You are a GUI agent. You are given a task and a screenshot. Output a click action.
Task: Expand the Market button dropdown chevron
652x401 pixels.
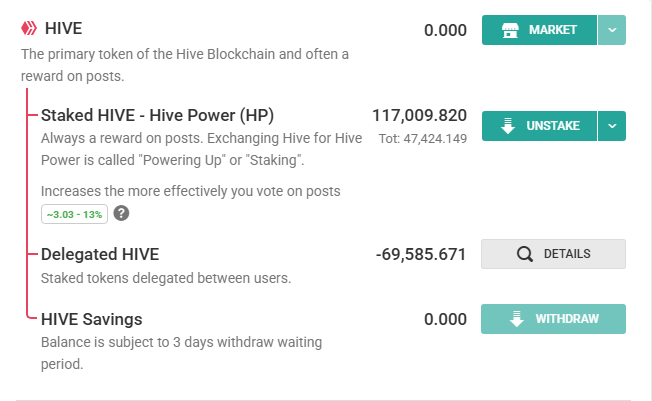click(612, 30)
